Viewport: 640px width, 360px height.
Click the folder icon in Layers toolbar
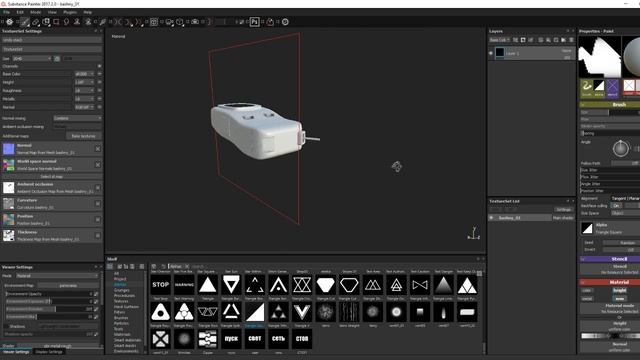tap(564, 40)
